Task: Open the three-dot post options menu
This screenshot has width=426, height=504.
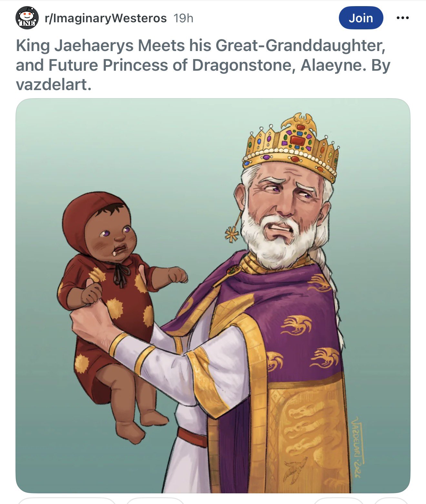Action: (402, 18)
